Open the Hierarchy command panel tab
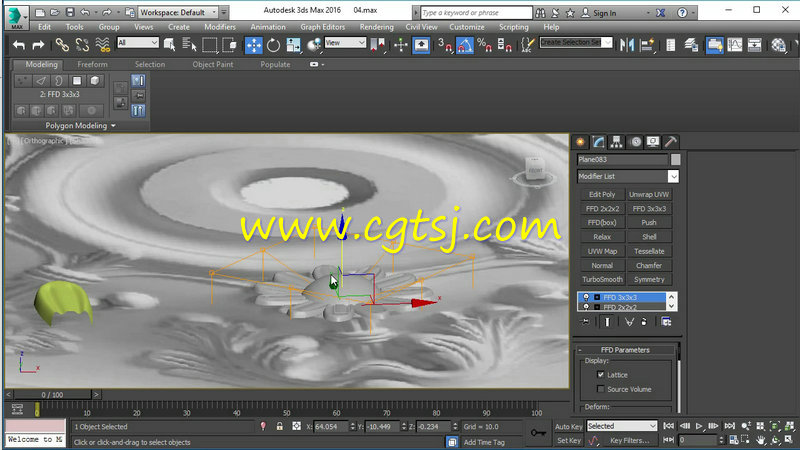The image size is (800, 450). [616, 142]
